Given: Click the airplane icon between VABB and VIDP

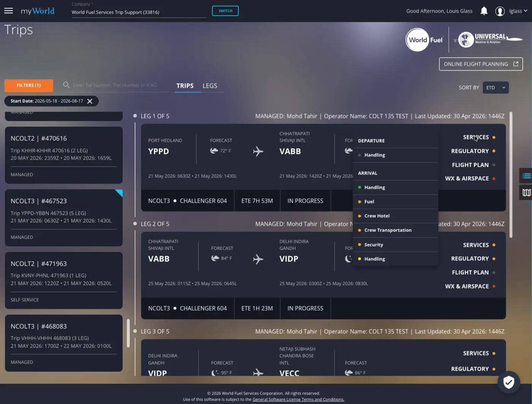Looking at the screenshot, I should coord(258,259).
